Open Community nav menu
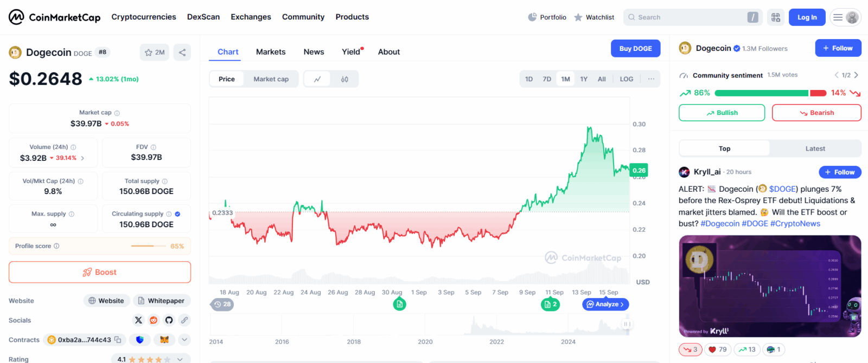 coord(303,17)
